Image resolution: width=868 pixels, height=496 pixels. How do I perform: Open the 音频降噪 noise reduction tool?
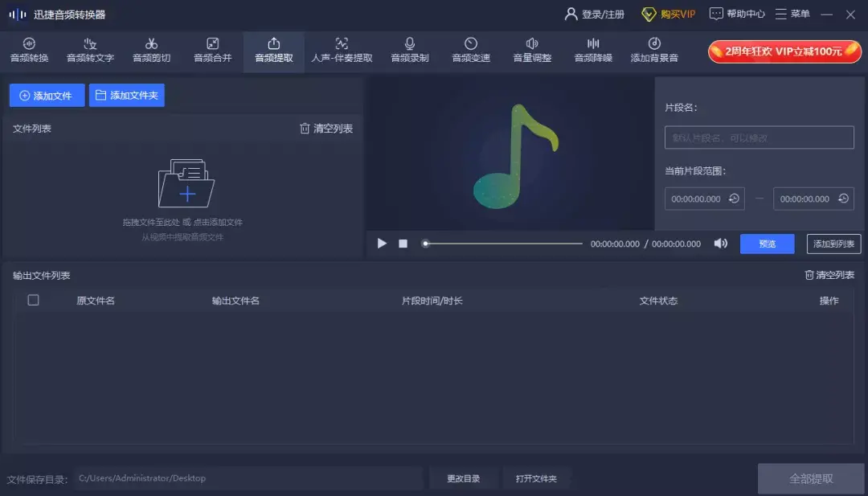click(x=592, y=51)
